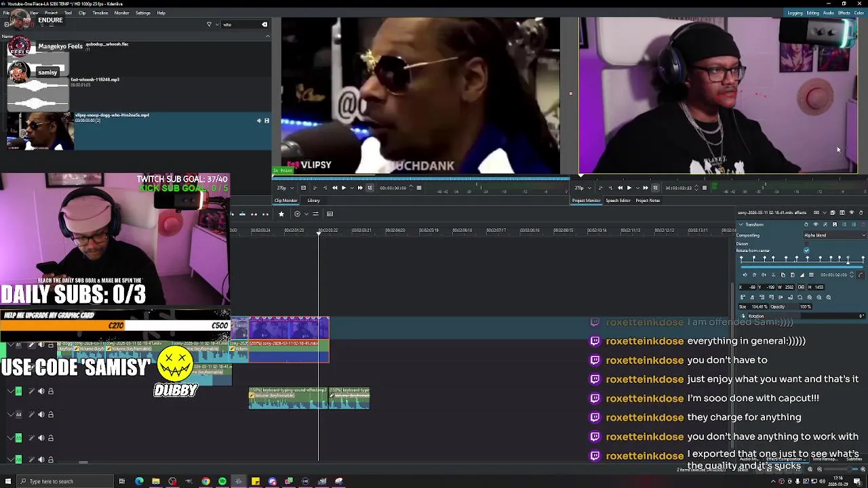Screen dimensions: 868x488
Task: Open clip monitor 270p resolution dropdown
Action: (x=285, y=188)
